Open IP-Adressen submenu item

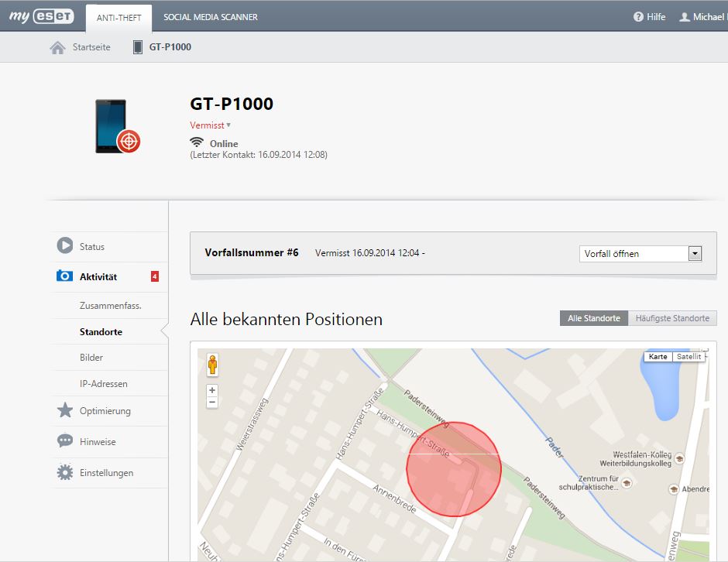point(104,384)
